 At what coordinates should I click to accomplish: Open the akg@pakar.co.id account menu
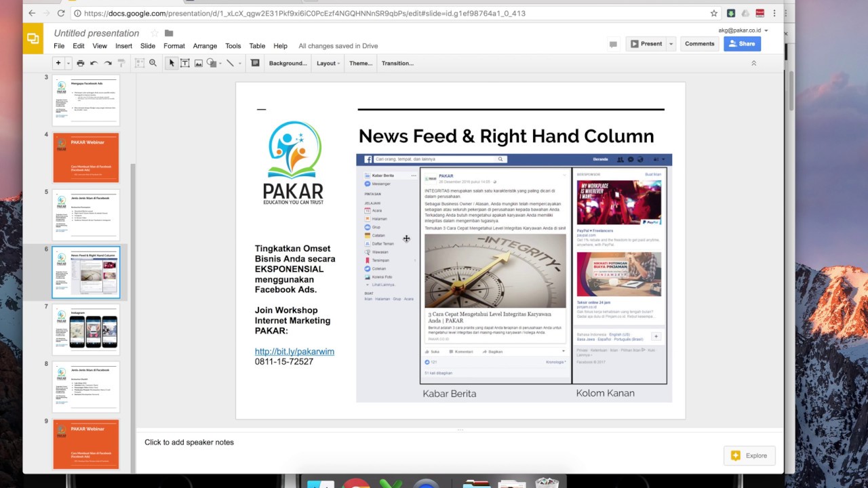[x=743, y=30]
